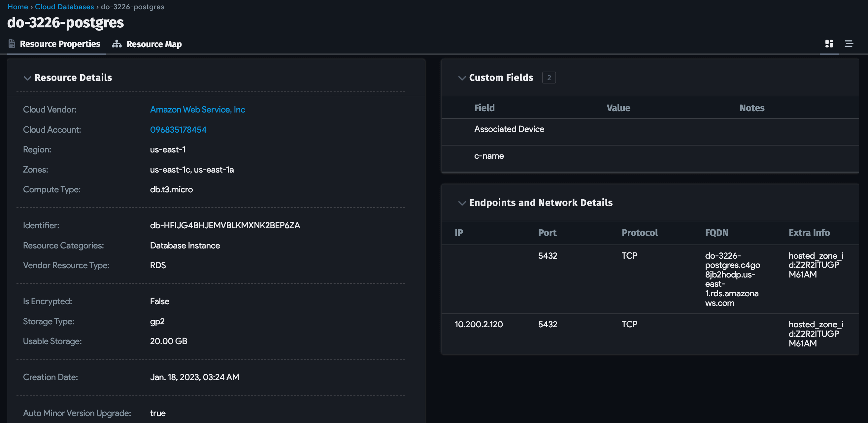Select the Resource Properties tab
The height and width of the screenshot is (423, 868).
click(60, 44)
